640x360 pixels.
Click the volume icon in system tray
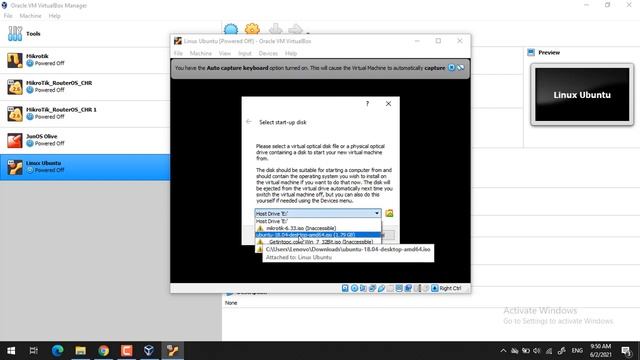[537, 351]
